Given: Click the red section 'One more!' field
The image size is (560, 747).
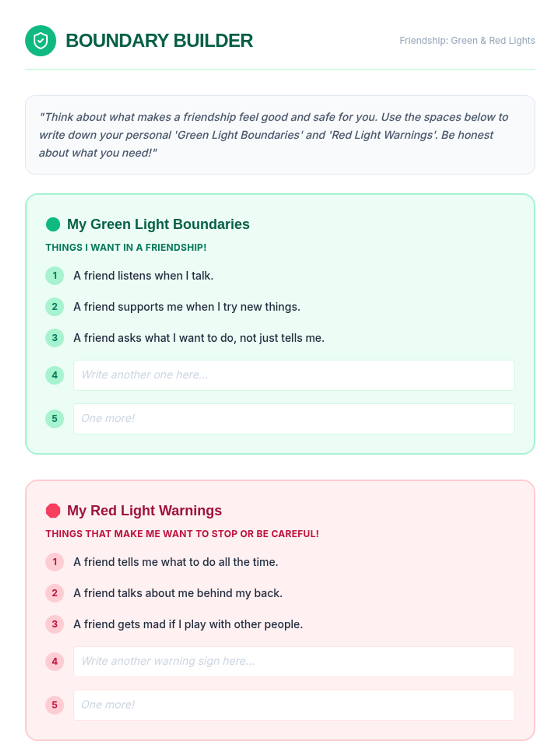Looking at the screenshot, I should coord(294,705).
